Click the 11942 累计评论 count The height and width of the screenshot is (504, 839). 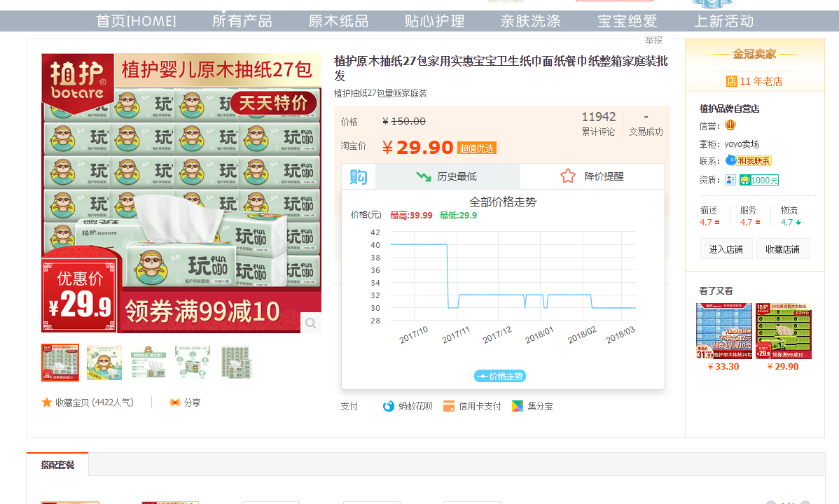click(598, 123)
